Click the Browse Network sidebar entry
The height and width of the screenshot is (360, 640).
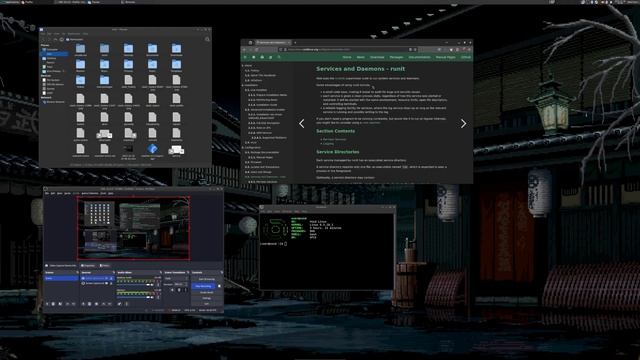tap(55, 102)
